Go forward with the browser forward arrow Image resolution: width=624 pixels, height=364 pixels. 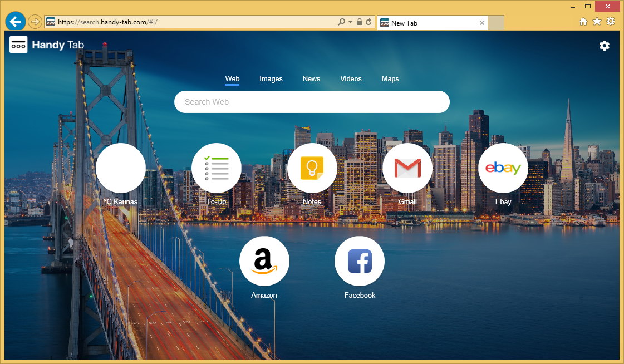35,22
